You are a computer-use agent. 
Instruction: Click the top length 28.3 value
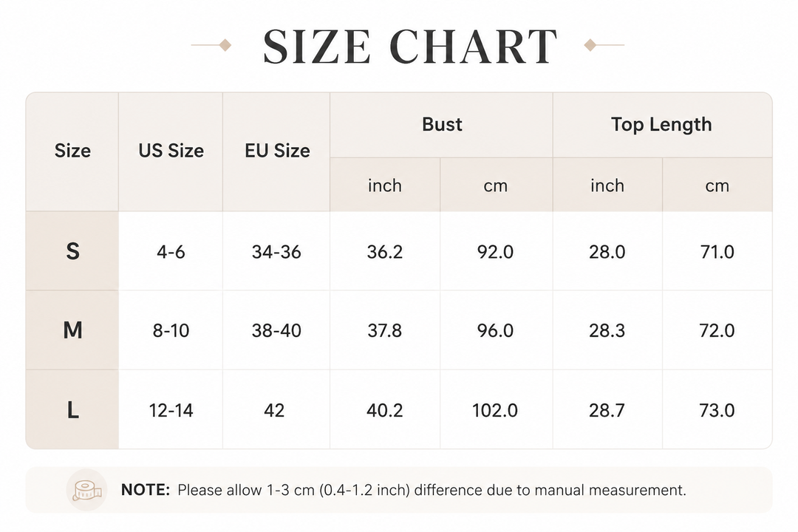pos(607,330)
